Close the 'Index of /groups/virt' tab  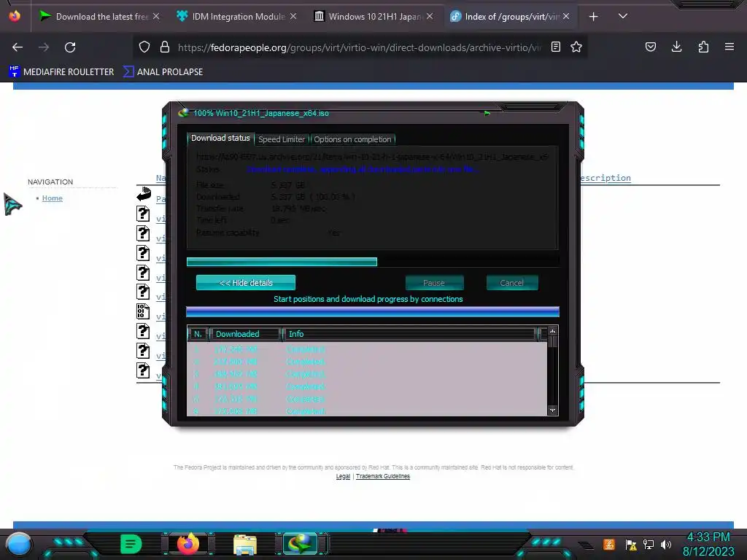point(566,16)
